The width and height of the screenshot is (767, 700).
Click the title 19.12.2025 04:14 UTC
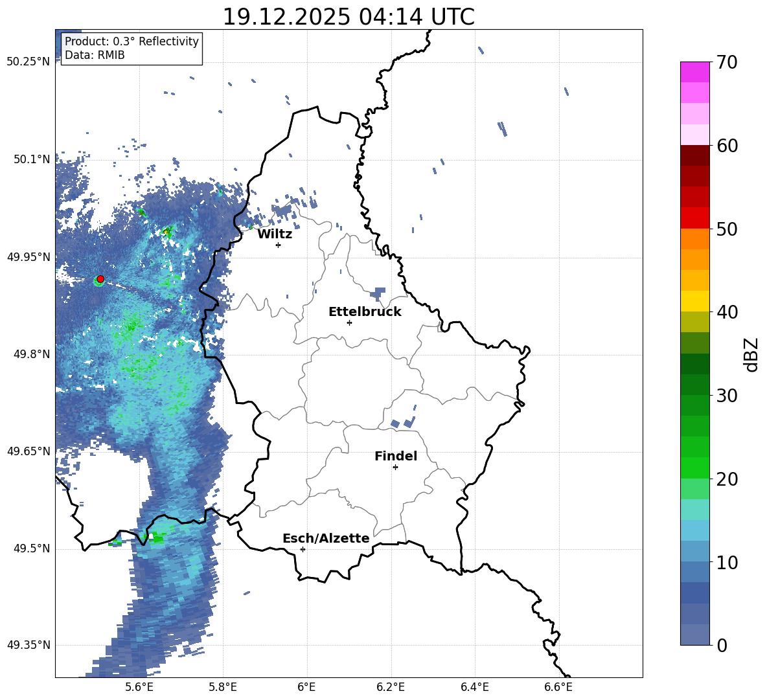coord(349,17)
